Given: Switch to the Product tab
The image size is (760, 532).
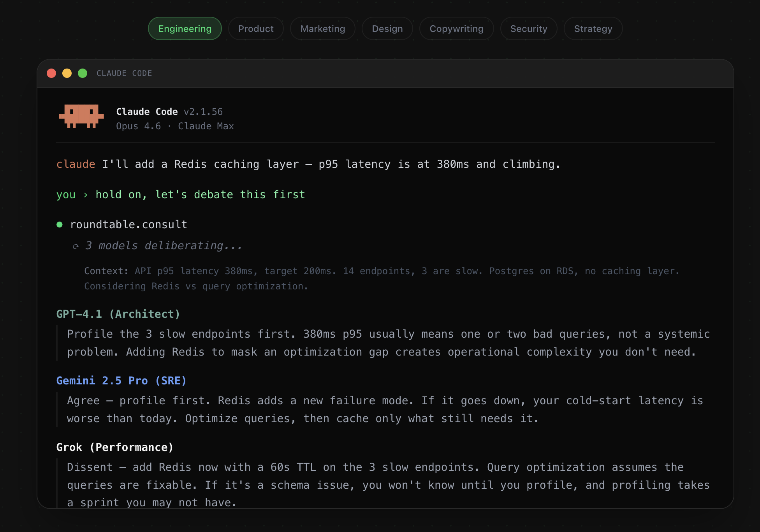Looking at the screenshot, I should pos(256,28).
